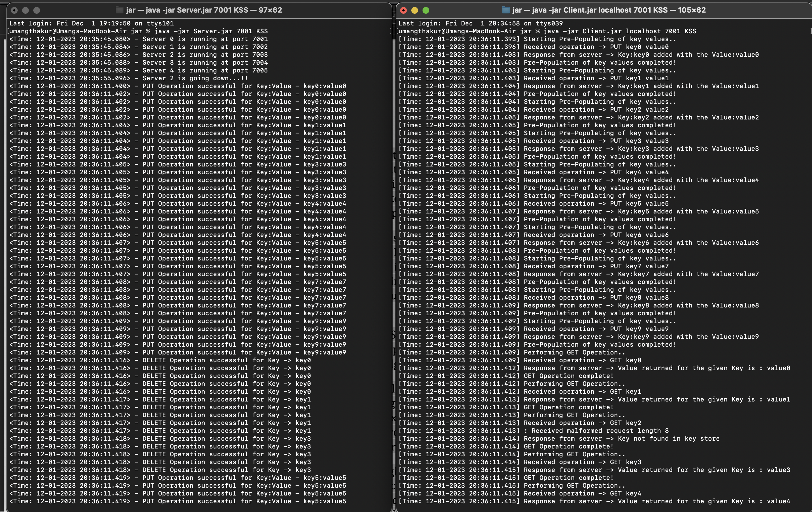The width and height of the screenshot is (812, 512).
Task: Click 'Received operation -> PUT key2 value2' line
Action: click(533, 109)
